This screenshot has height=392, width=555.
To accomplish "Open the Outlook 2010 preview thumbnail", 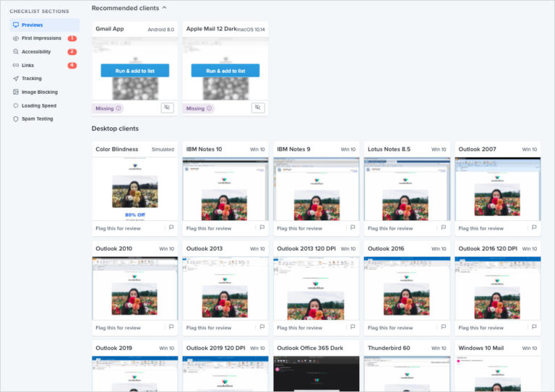I will 135,289.
